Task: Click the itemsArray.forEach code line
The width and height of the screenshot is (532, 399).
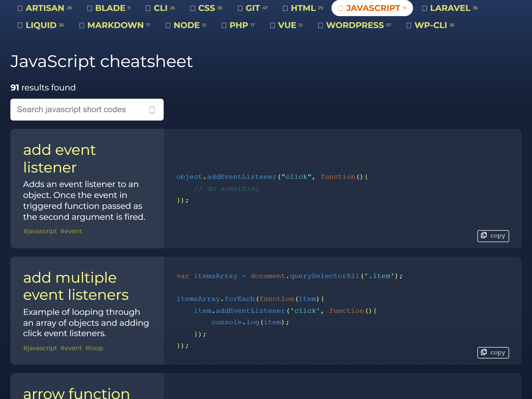Action: [x=250, y=299]
